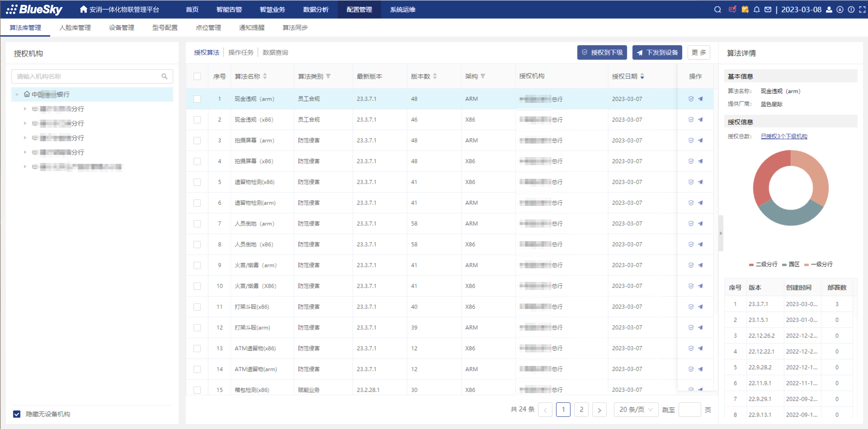The image size is (868, 429).
Task: Click the download icon in header
Action: [x=840, y=9]
